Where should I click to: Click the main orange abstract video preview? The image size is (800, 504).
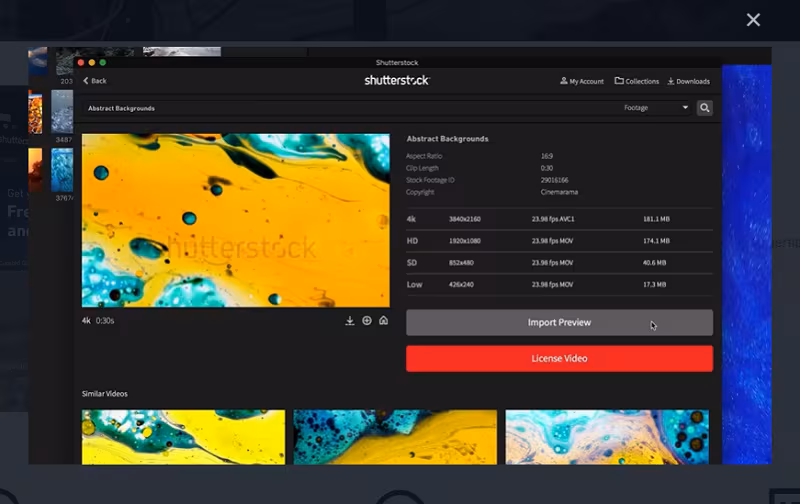click(x=236, y=220)
